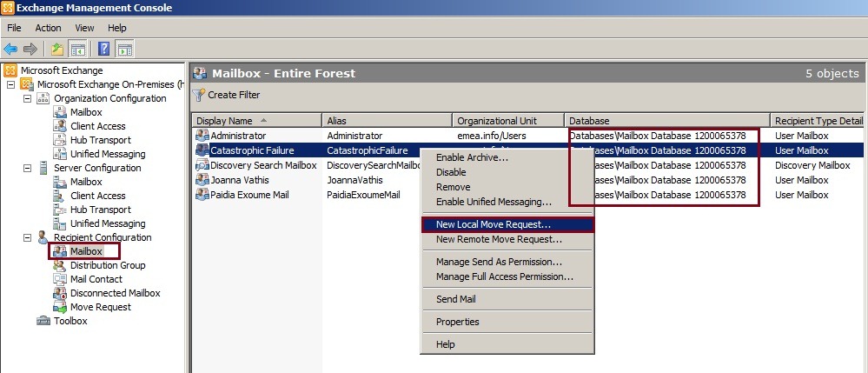Click the Back arrow in the toolbar
Screen dimensions: 868x373
coord(11,49)
